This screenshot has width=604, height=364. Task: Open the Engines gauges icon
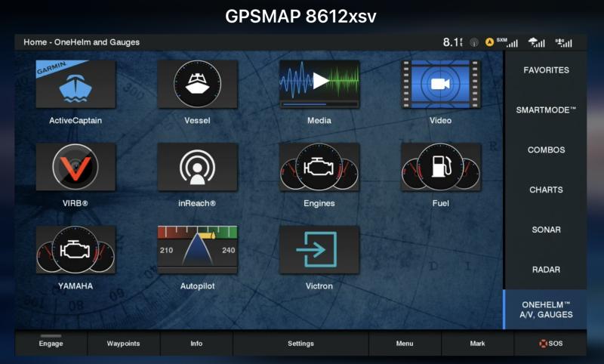coord(319,167)
